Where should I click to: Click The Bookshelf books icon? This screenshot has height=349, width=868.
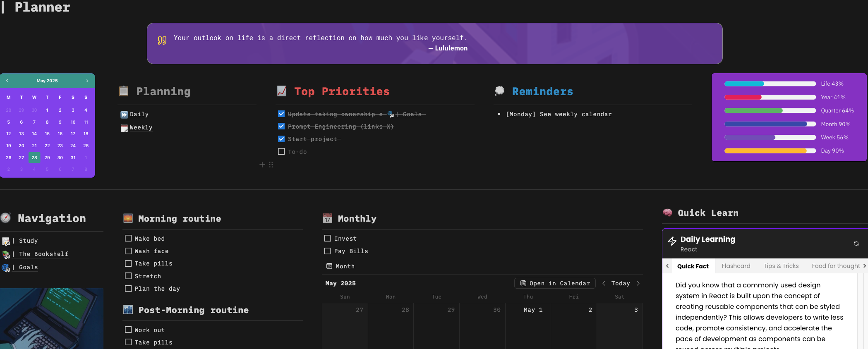(6, 254)
